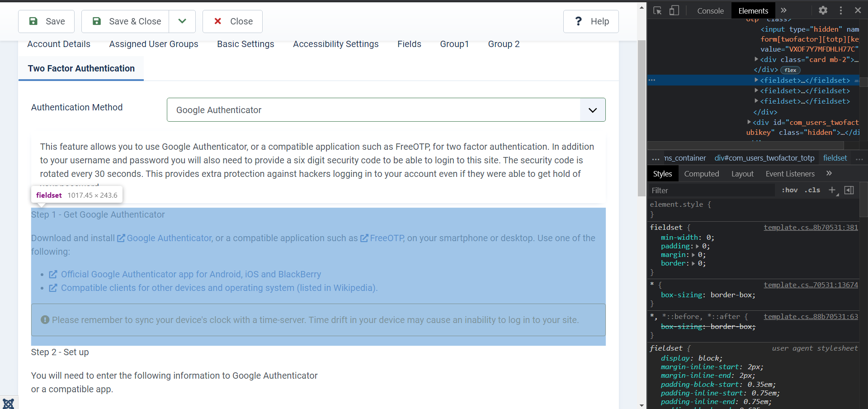Open DevTools settings gear icon
The height and width of the screenshot is (409, 868).
pos(823,10)
